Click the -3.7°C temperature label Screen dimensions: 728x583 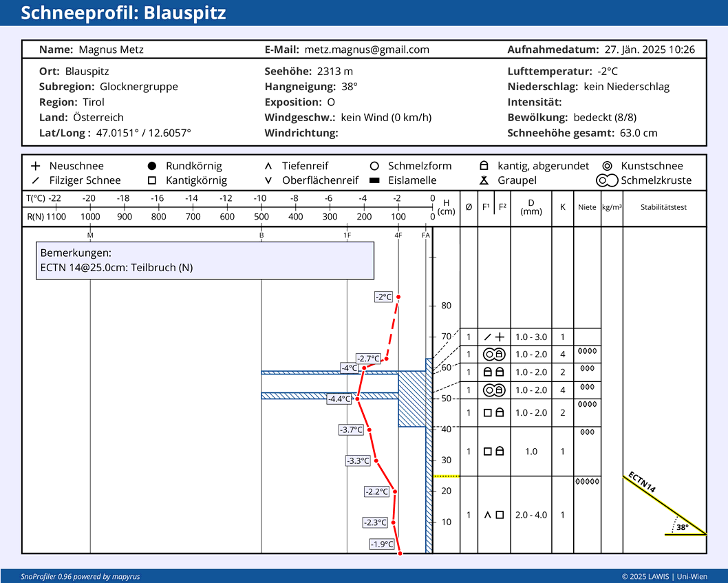[x=350, y=430]
